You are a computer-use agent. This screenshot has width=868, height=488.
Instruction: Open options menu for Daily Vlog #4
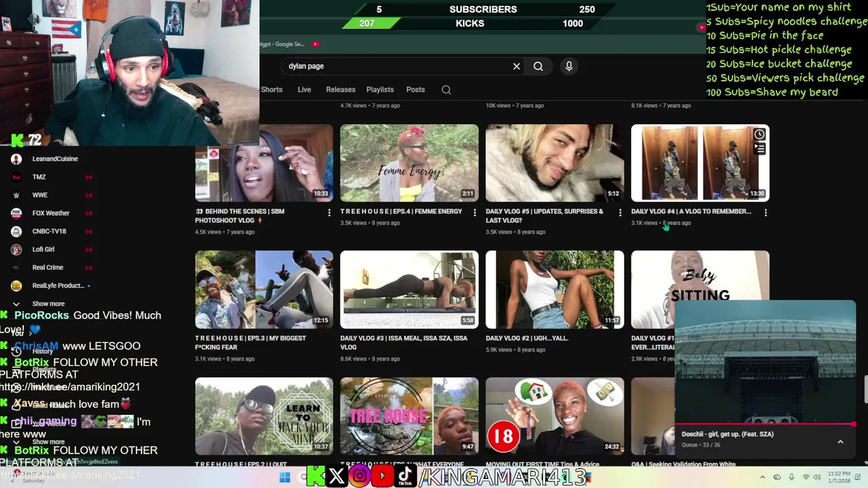pos(766,213)
